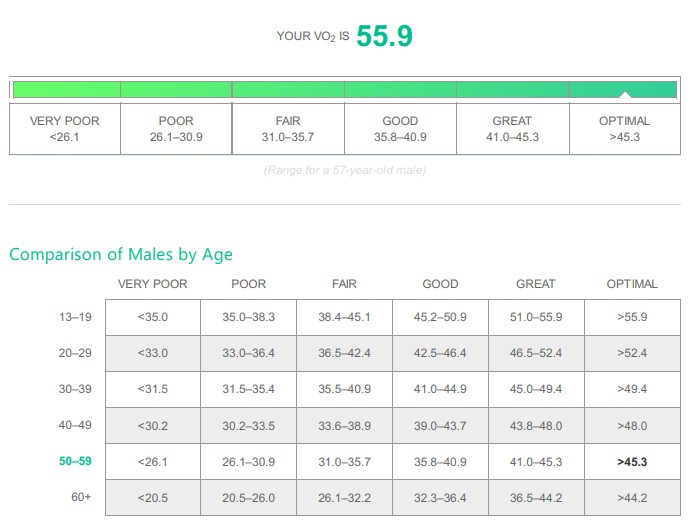692x529 pixels.
Task: Click the 42.5–46.4 cell in 20–29 row
Action: (440, 353)
